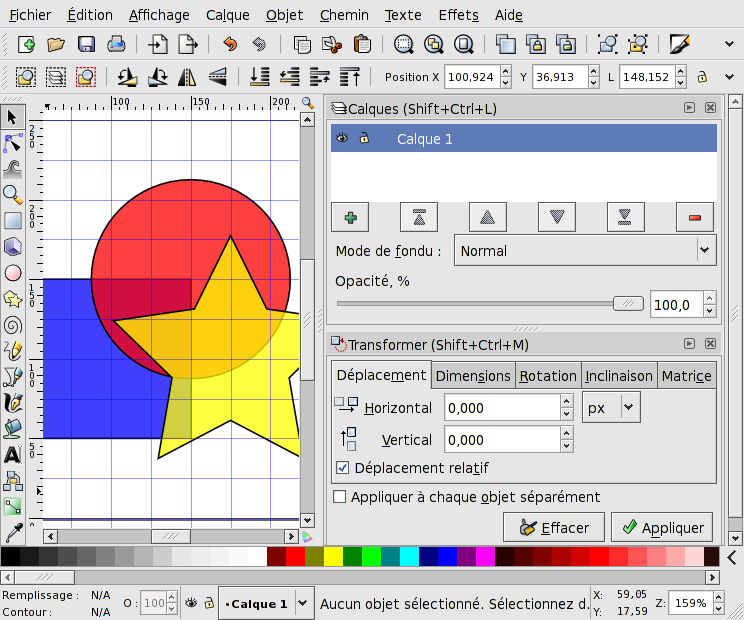Toggle visibility eye of Calque 1
Image resolution: width=744 pixels, height=620 pixels.
tap(342, 139)
